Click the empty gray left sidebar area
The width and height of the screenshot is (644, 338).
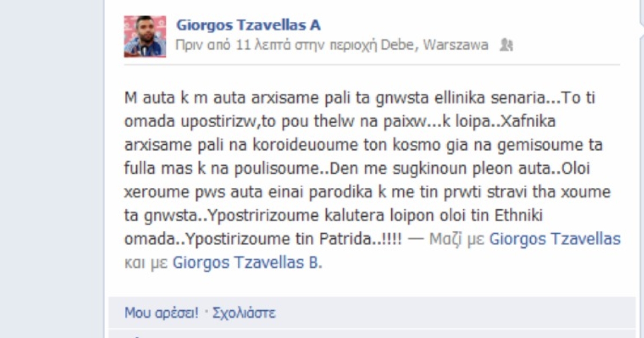pyautogui.click(x=52, y=169)
